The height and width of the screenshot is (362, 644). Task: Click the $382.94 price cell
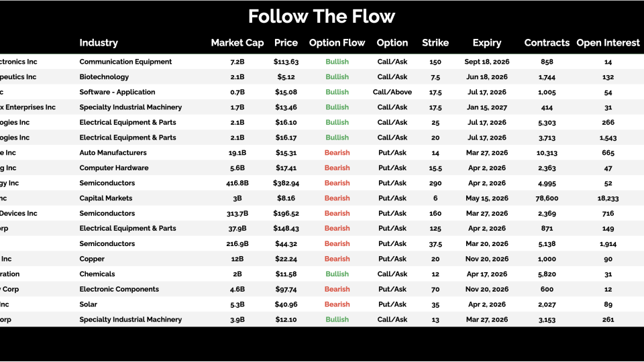(286, 183)
